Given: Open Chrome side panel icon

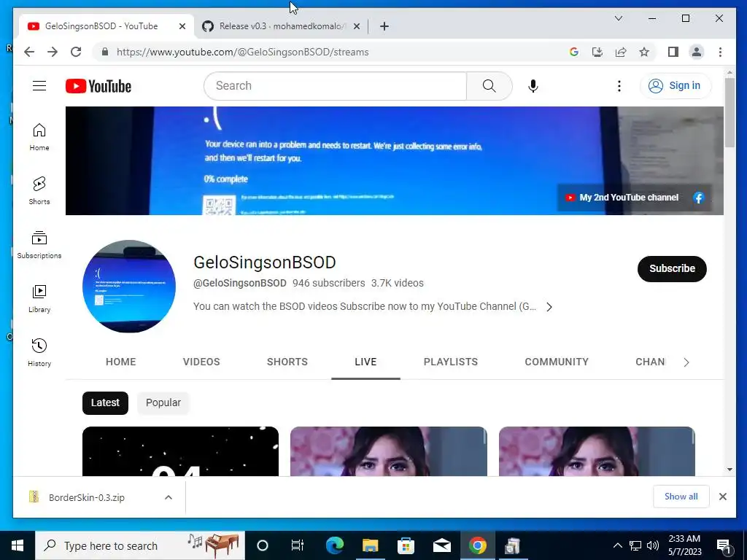Looking at the screenshot, I should [673, 52].
